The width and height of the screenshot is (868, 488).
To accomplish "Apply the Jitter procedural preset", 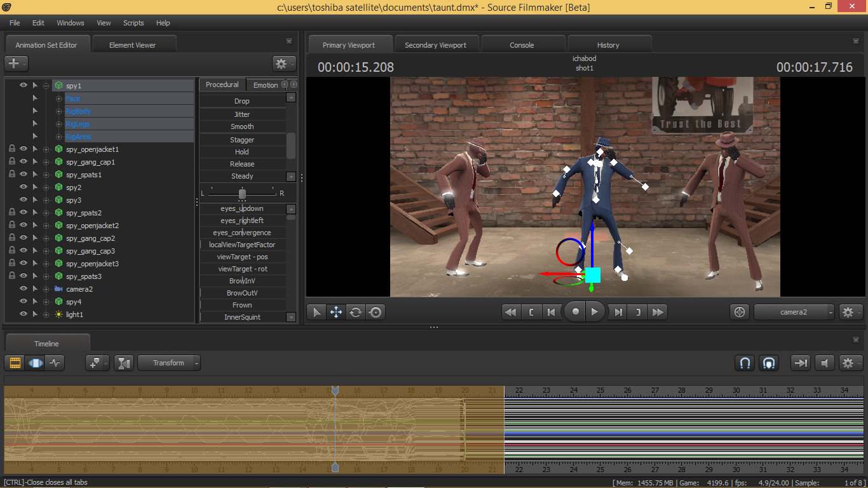I will tap(242, 114).
